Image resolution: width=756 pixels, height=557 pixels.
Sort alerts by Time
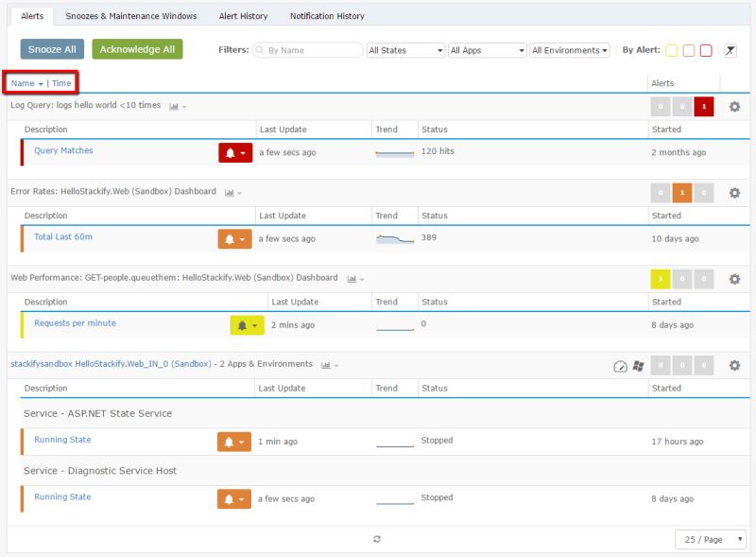click(61, 83)
